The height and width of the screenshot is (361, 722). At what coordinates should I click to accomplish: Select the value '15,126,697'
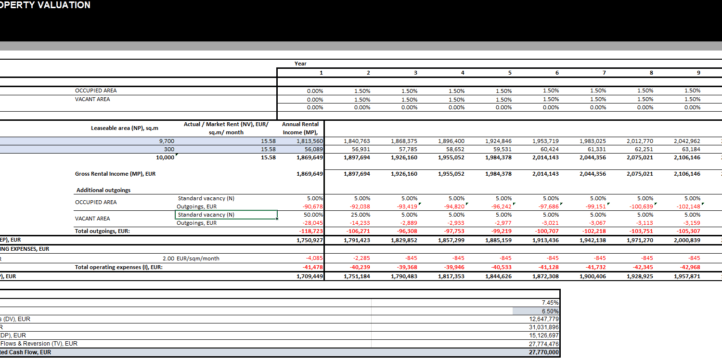[545, 335]
